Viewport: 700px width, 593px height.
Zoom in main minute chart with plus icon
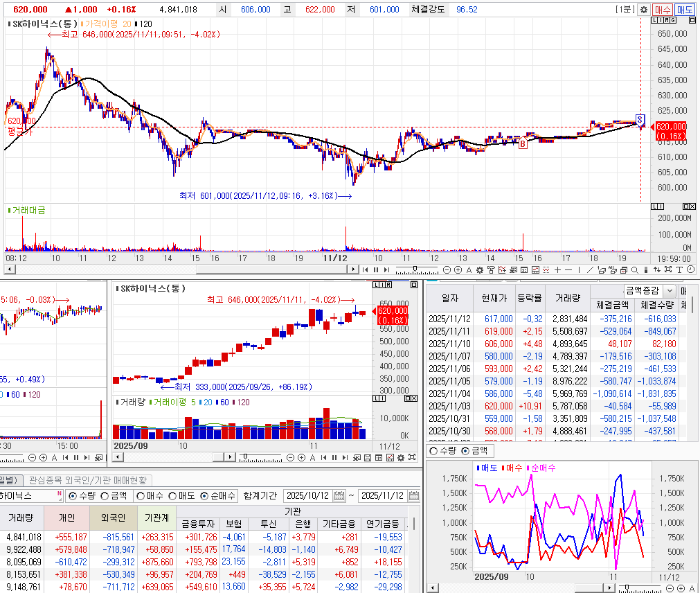[x=458, y=269]
